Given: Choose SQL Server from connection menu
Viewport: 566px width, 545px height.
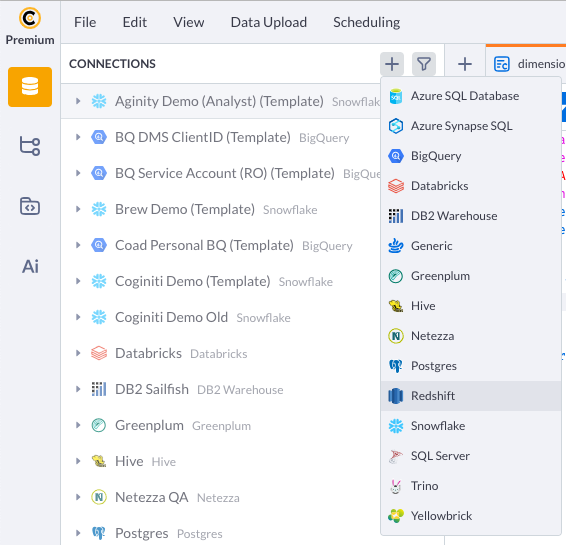Looking at the screenshot, I should click(x=471, y=456).
